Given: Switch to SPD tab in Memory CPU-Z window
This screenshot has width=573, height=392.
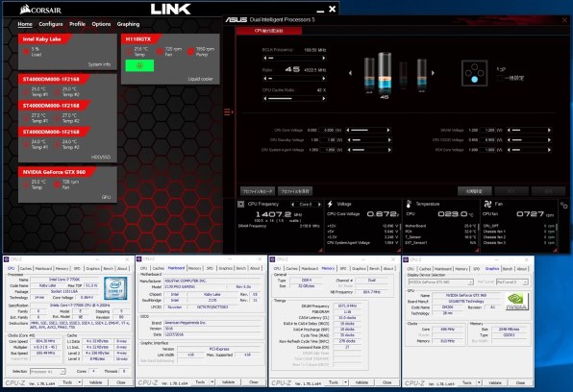Looking at the screenshot, I should (343, 268).
